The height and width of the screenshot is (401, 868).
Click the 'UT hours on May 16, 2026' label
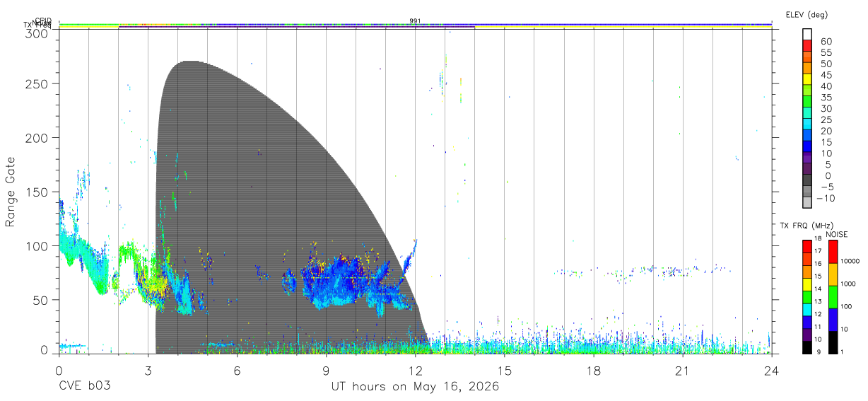[x=416, y=387]
